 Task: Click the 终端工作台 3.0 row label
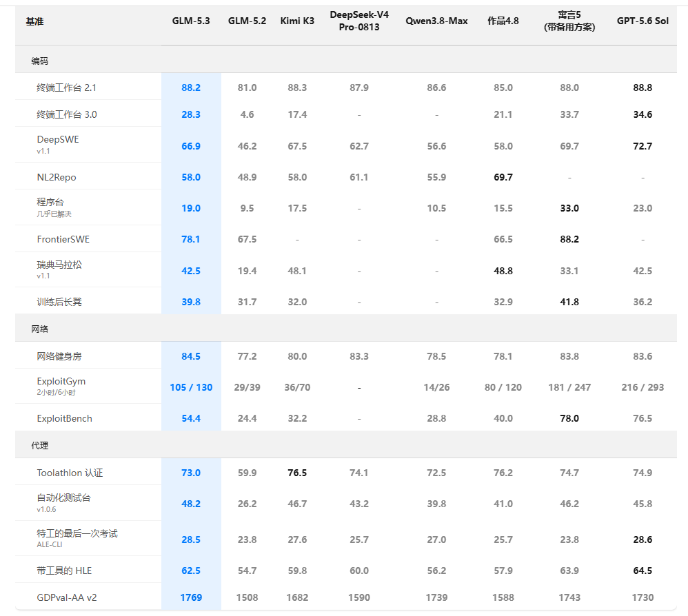(x=67, y=114)
